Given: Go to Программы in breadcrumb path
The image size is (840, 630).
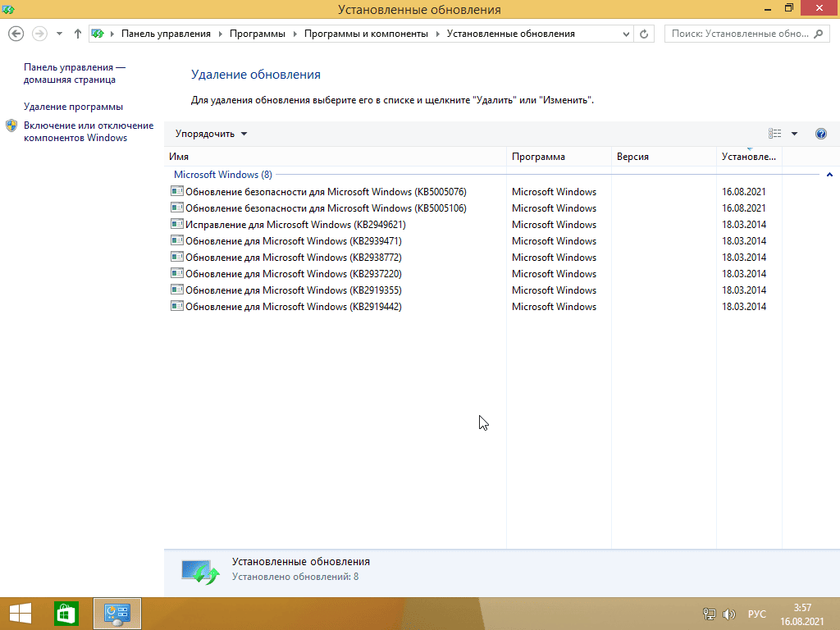Looking at the screenshot, I should pos(257,34).
